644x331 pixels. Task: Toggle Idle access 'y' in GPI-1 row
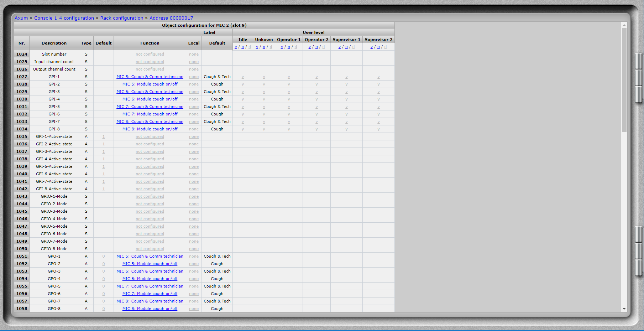243,77
